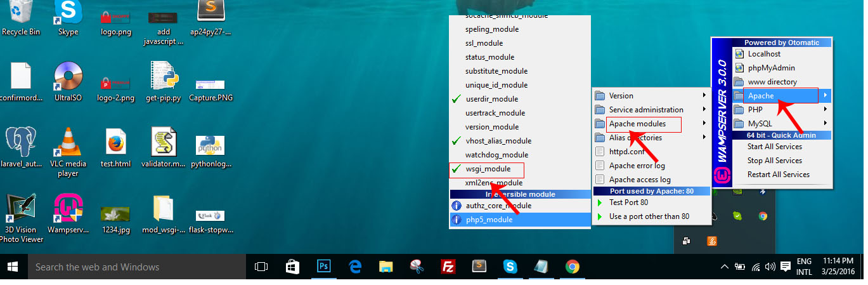Select the add javascript desktop file
Screen dimensions: 868x285
click(164, 23)
